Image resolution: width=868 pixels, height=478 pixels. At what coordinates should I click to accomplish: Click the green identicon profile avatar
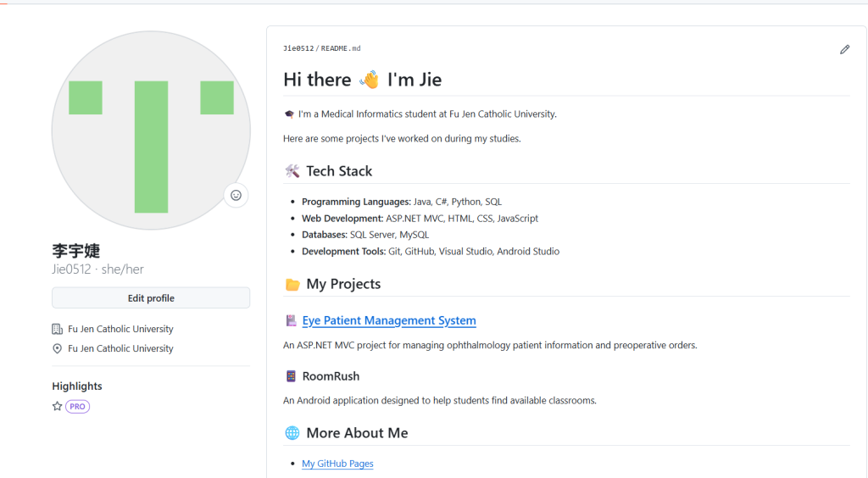tap(151, 131)
